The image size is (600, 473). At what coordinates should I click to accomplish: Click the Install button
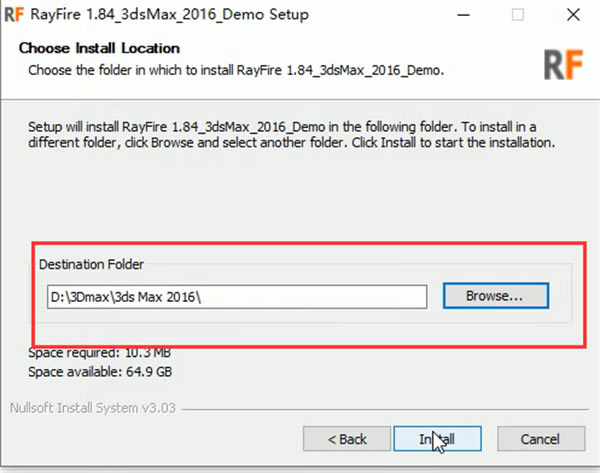click(x=437, y=439)
